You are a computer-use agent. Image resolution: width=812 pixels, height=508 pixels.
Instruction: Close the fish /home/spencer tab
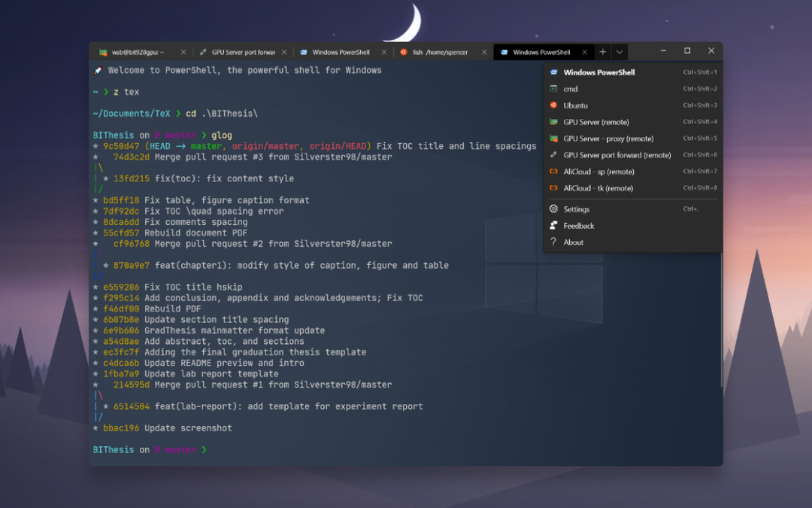[x=485, y=53]
